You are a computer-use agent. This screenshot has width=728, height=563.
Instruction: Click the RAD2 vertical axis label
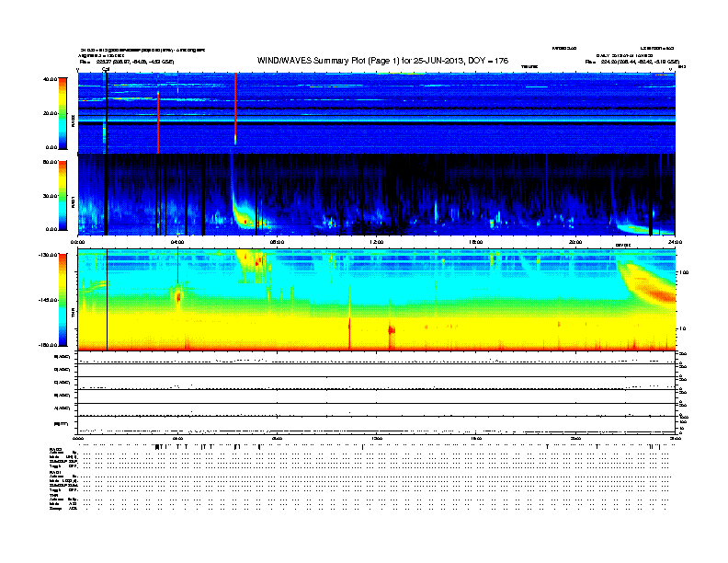pos(73,121)
